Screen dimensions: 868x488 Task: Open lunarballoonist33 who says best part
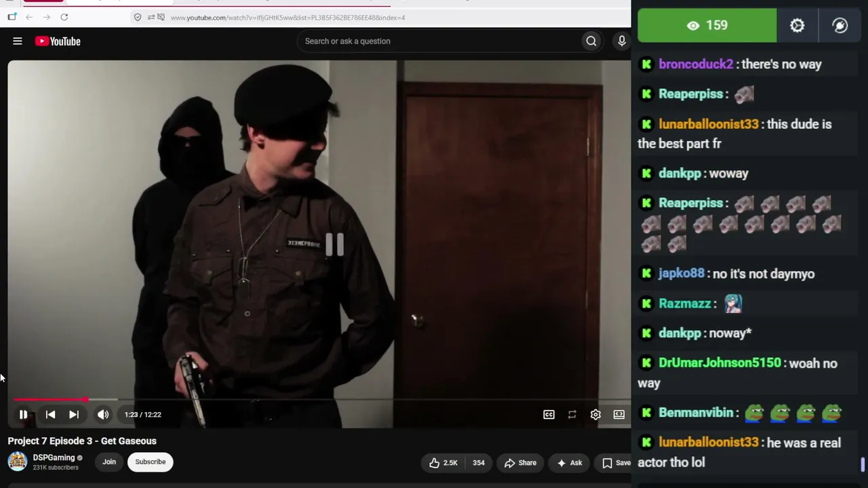[709, 124]
